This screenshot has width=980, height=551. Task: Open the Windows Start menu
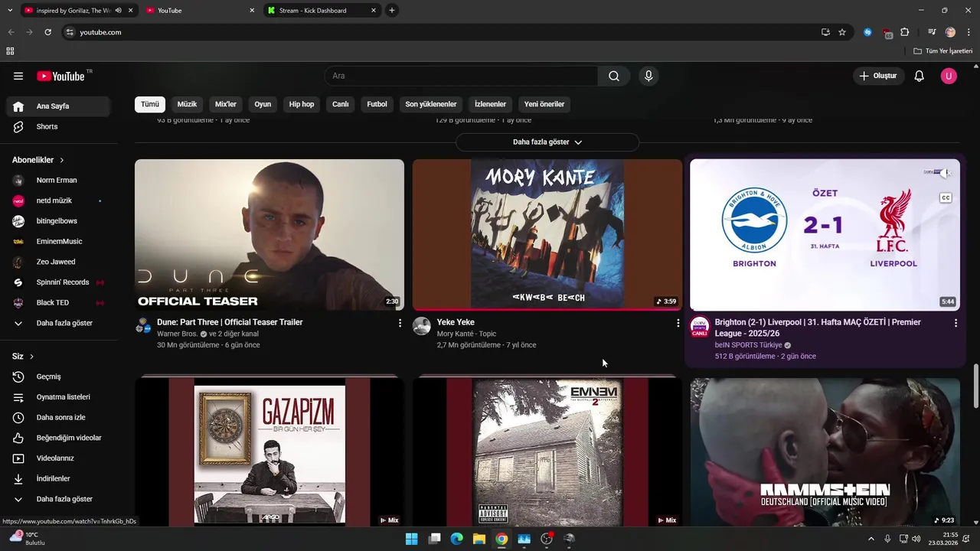pos(411,539)
